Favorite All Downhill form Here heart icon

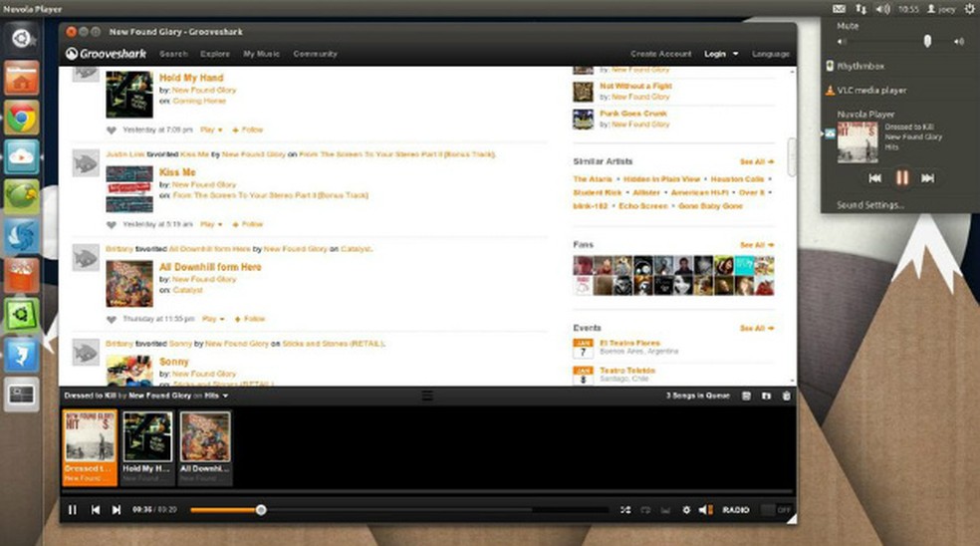(112, 319)
